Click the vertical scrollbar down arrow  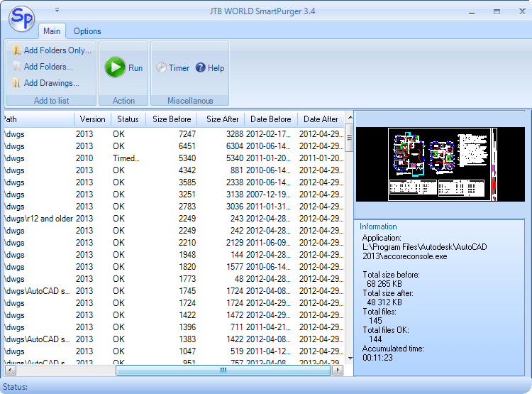point(350,358)
